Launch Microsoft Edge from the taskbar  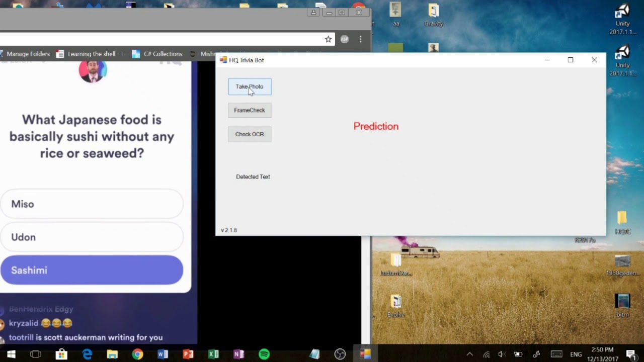(87, 354)
